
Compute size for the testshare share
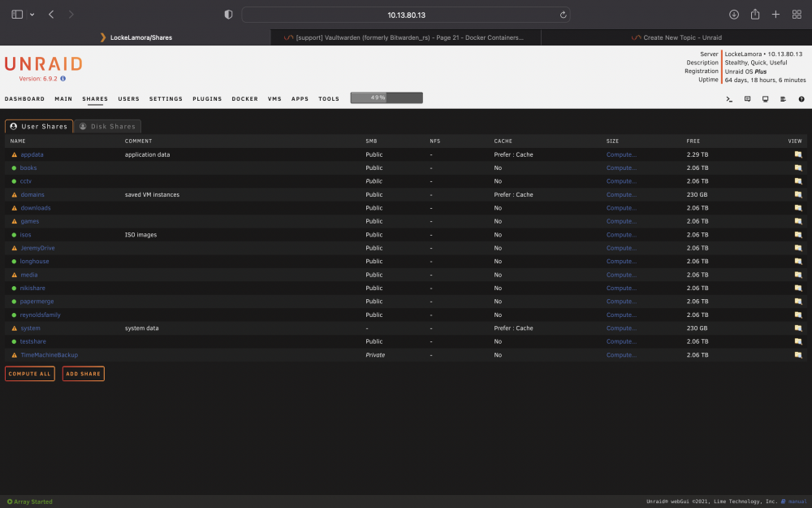coord(621,341)
